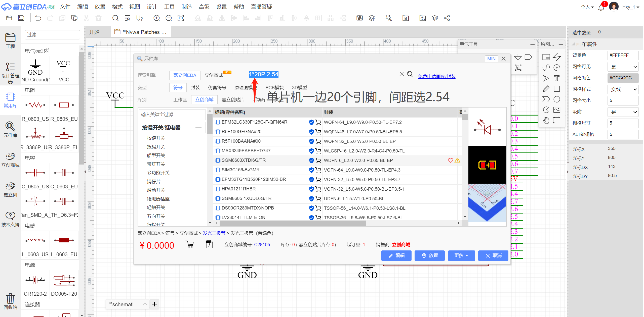Click the share icon in top toolbar
644x317 pixels.
coord(447,18)
